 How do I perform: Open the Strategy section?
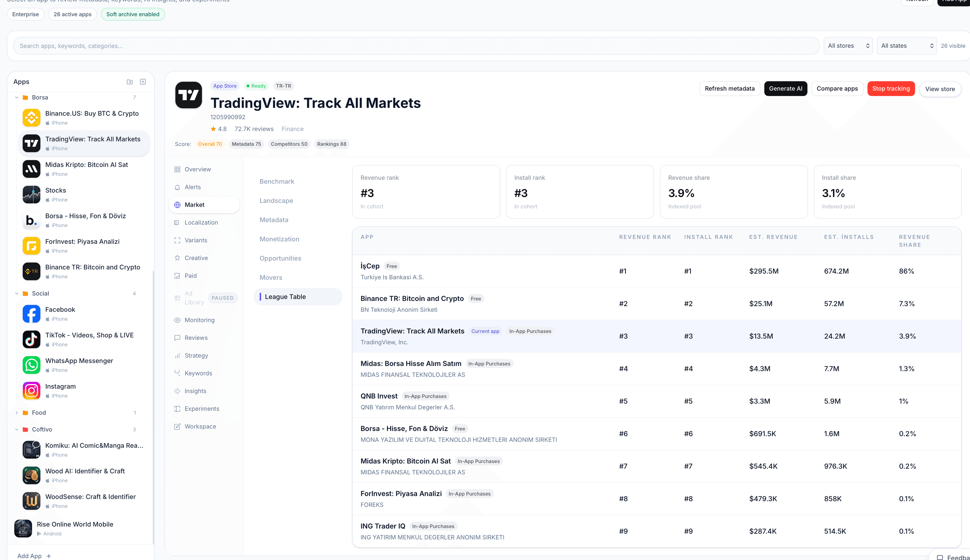204,355
